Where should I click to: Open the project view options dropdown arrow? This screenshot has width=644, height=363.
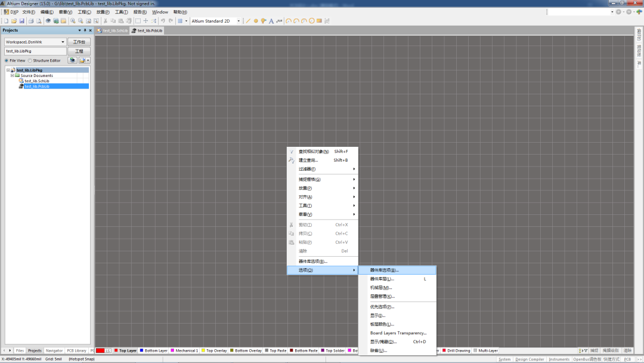[88, 60]
